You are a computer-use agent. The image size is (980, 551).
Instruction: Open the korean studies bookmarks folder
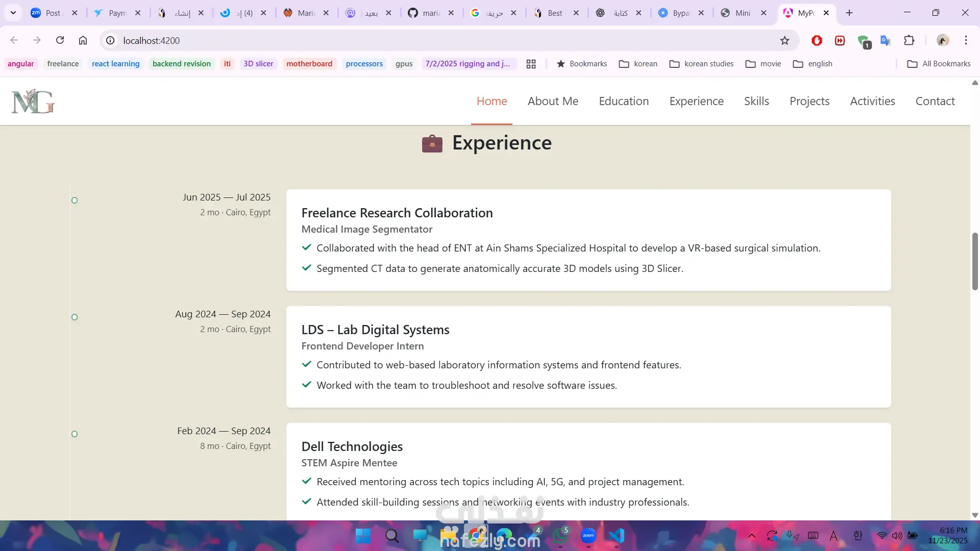tap(701, 64)
